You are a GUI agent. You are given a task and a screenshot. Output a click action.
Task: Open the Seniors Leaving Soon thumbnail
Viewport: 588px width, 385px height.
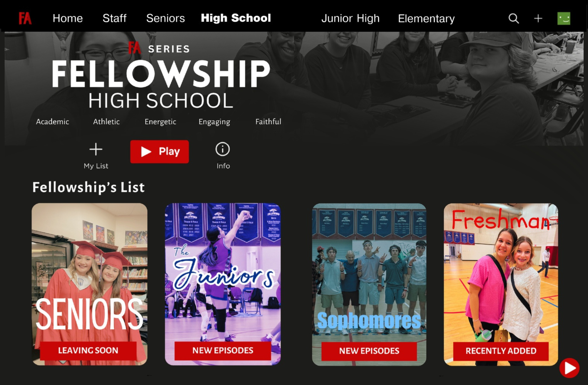point(89,284)
